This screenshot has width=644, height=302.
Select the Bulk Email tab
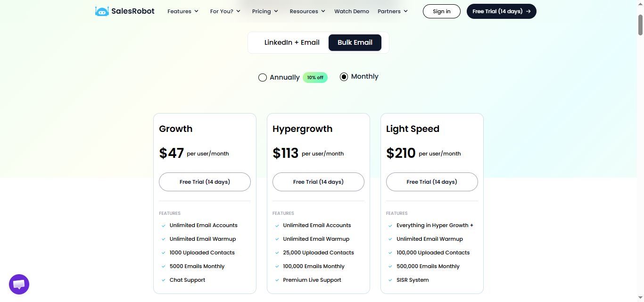tap(355, 42)
